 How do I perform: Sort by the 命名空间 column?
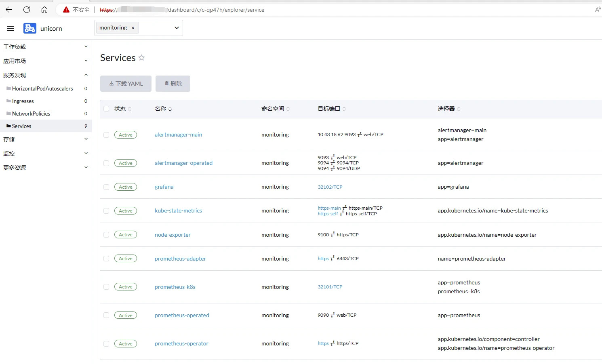tap(276, 109)
